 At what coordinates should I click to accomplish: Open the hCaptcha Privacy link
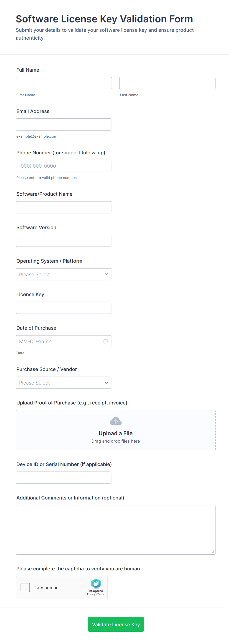pyautogui.click(x=91, y=595)
